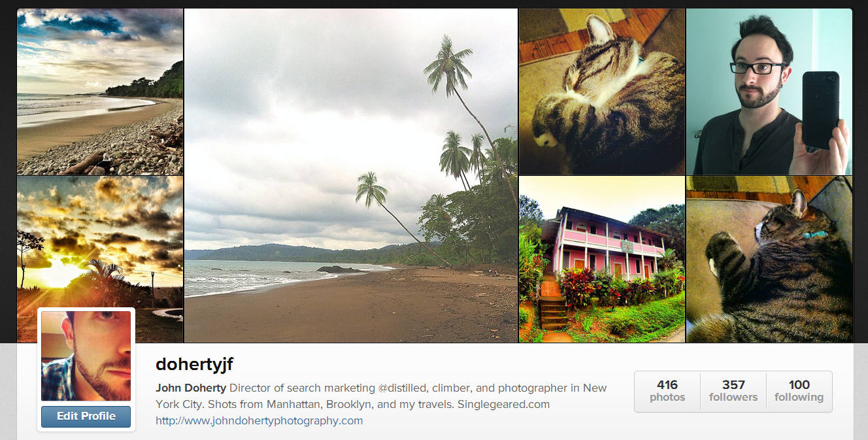
Task: Click the dohertyjf username heading
Action: (x=194, y=365)
